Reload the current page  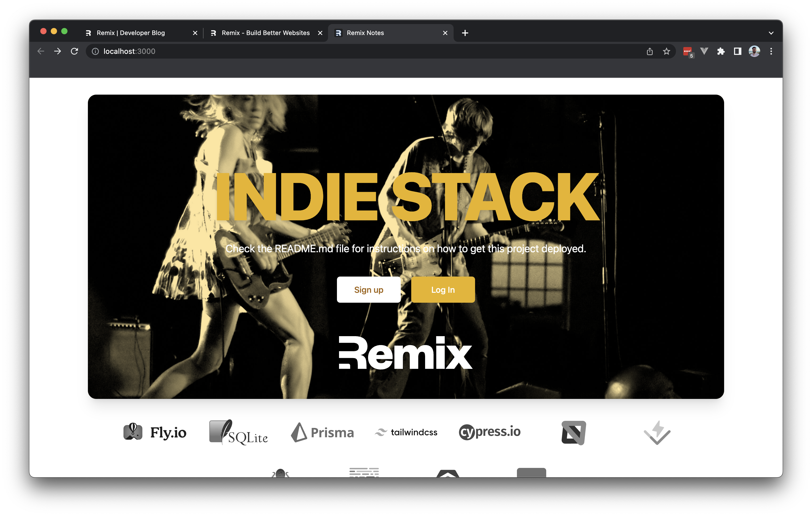click(x=75, y=51)
